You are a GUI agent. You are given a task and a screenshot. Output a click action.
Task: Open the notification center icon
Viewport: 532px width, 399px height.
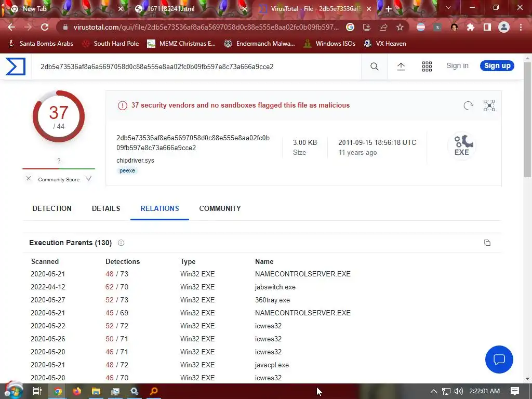[515, 391]
